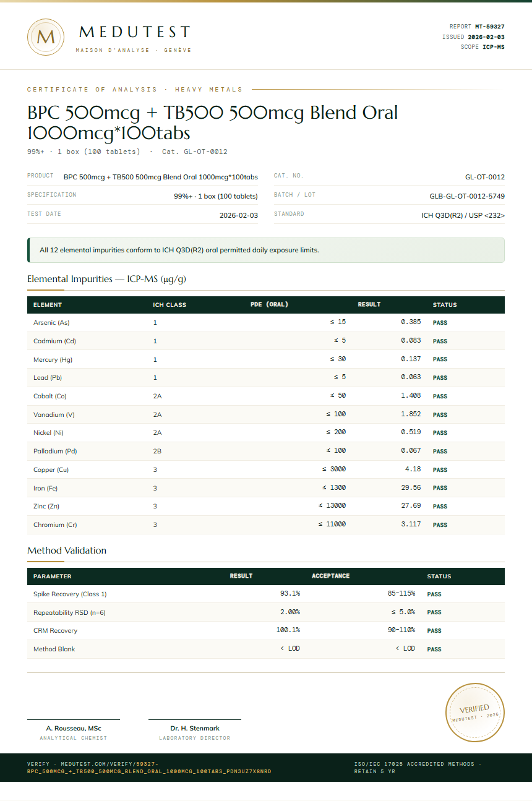Click the Spike Recovery (Class 1) row label

pyautogui.click(x=70, y=594)
